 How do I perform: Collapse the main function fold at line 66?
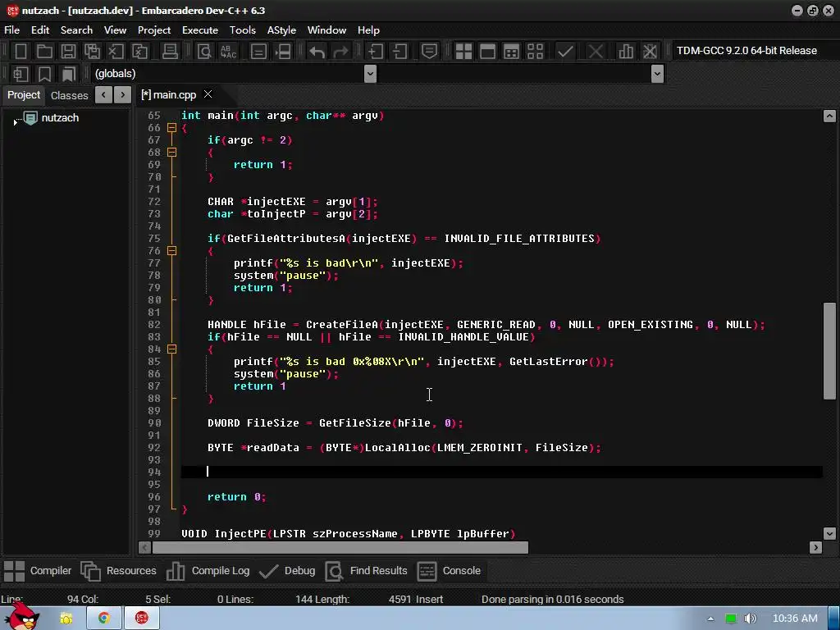click(171, 127)
